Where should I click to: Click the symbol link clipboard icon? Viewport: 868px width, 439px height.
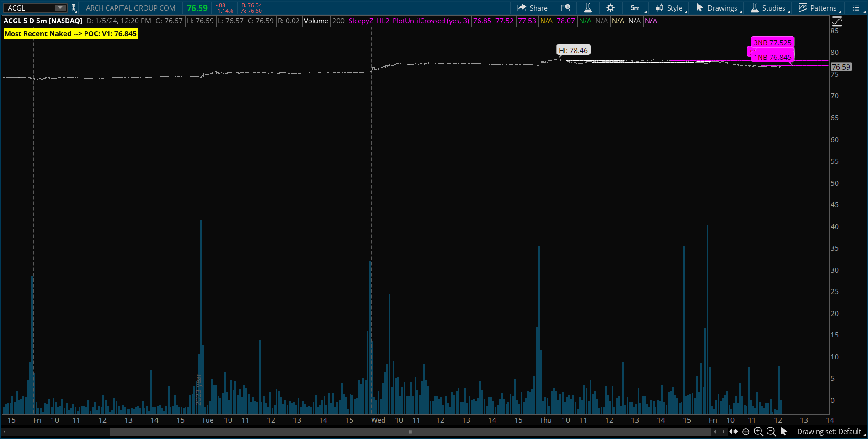tap(74, 8)
